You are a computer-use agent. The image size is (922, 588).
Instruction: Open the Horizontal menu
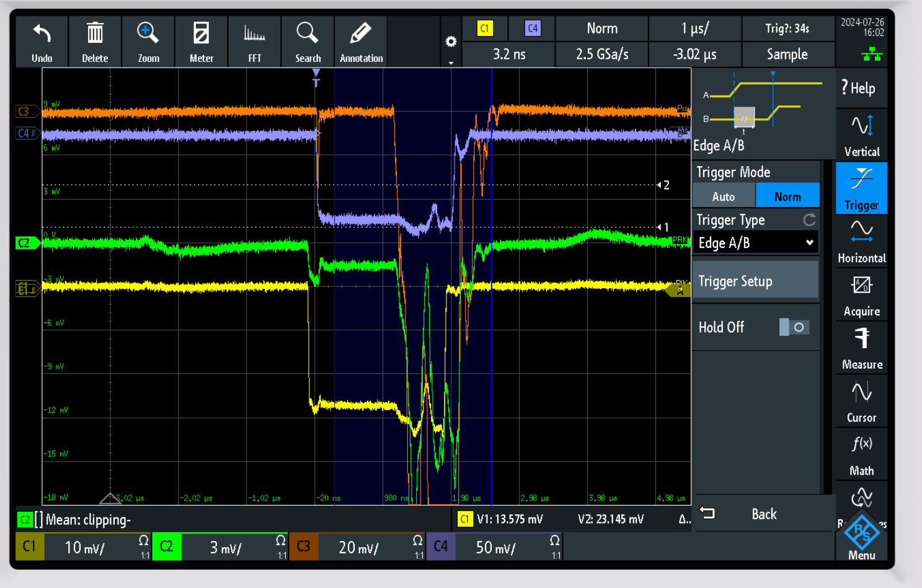point(861,242)
